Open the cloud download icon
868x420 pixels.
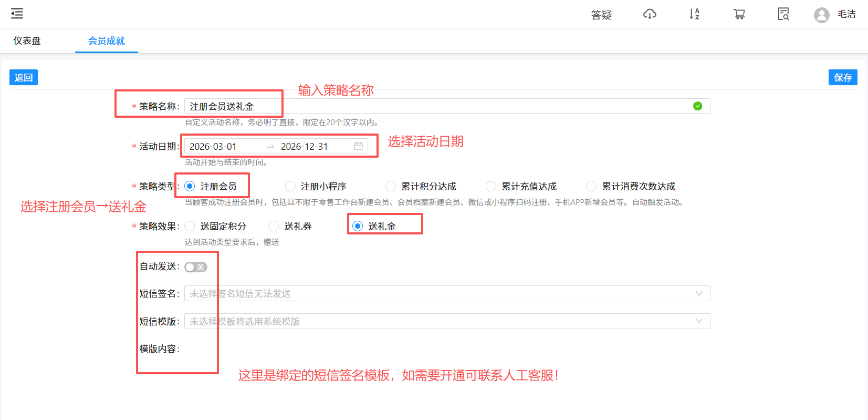(650, 14)
